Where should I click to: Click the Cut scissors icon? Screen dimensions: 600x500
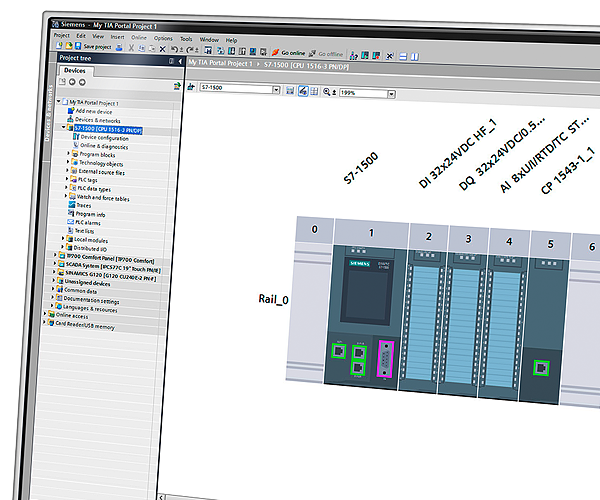click(131, 48)
